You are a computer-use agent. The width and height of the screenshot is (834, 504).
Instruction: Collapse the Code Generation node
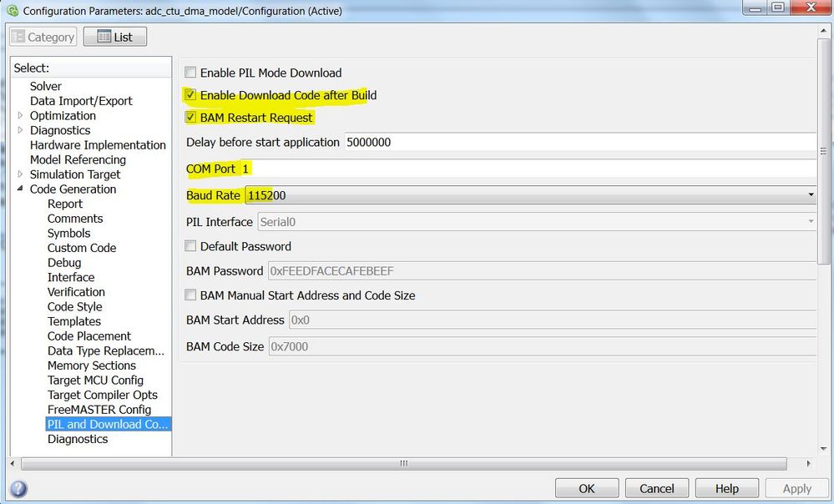click(x=20, y=189)
